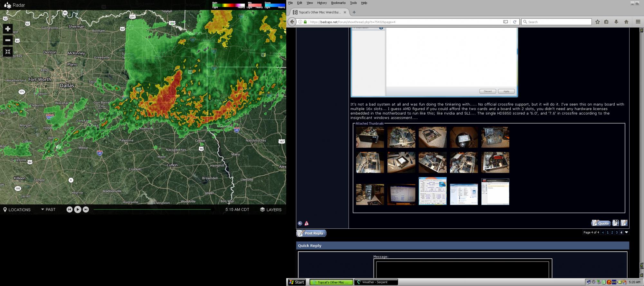Bookmark this page with star icon

click(x=598, y=22)
